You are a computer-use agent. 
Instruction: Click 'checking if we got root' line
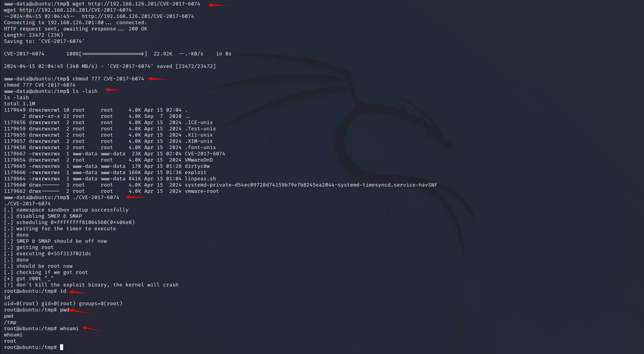point(46,272)
